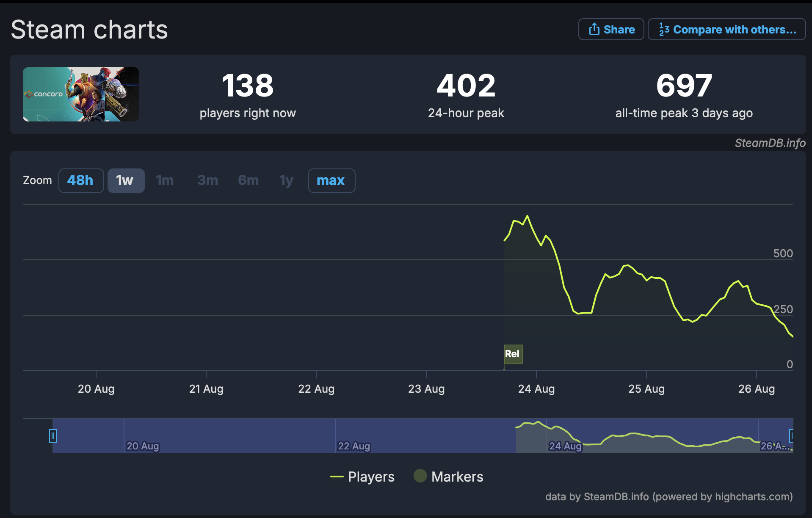Click the 1y zoom option
Screen dimensions: 812x518
[286, 181]
